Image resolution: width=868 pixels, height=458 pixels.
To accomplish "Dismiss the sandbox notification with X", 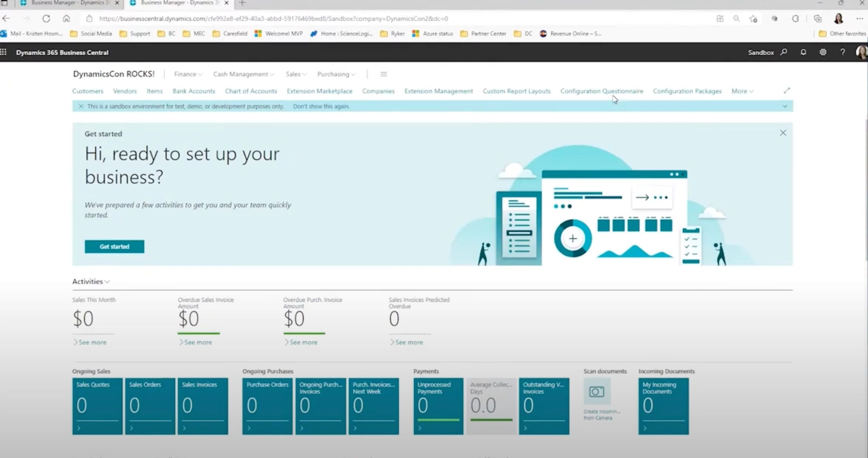I will 81,106.
